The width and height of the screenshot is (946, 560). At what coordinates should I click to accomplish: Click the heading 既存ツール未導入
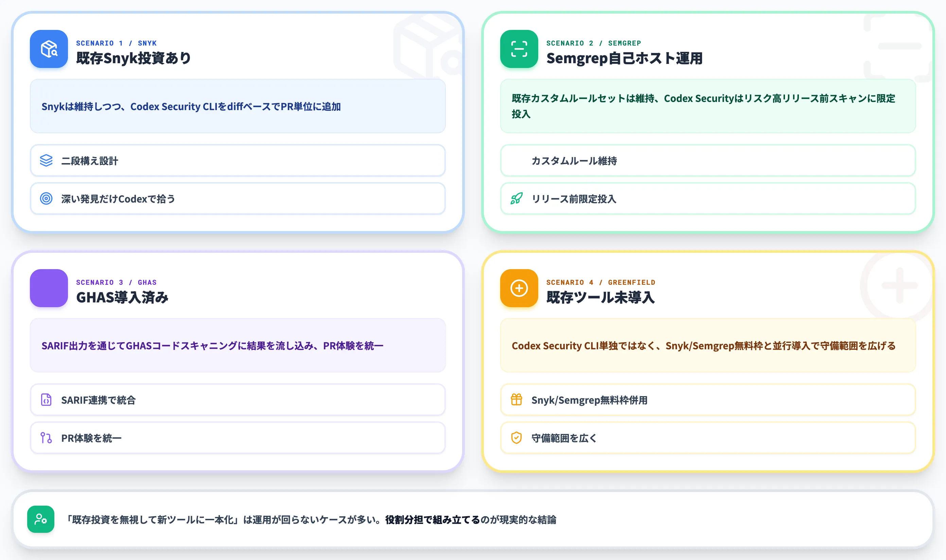click(600, 297)
